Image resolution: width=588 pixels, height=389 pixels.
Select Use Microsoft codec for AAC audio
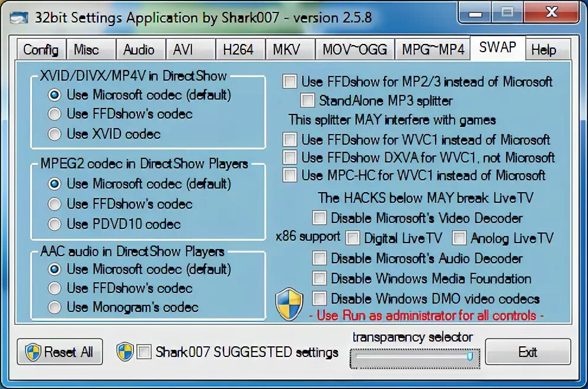[x=139, y=269]
